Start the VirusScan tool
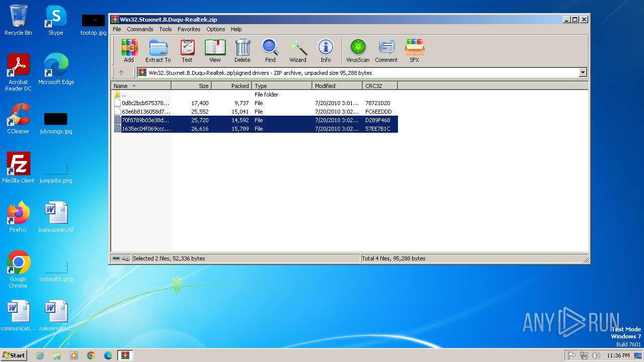644x362 pixels. click(358, 50)
